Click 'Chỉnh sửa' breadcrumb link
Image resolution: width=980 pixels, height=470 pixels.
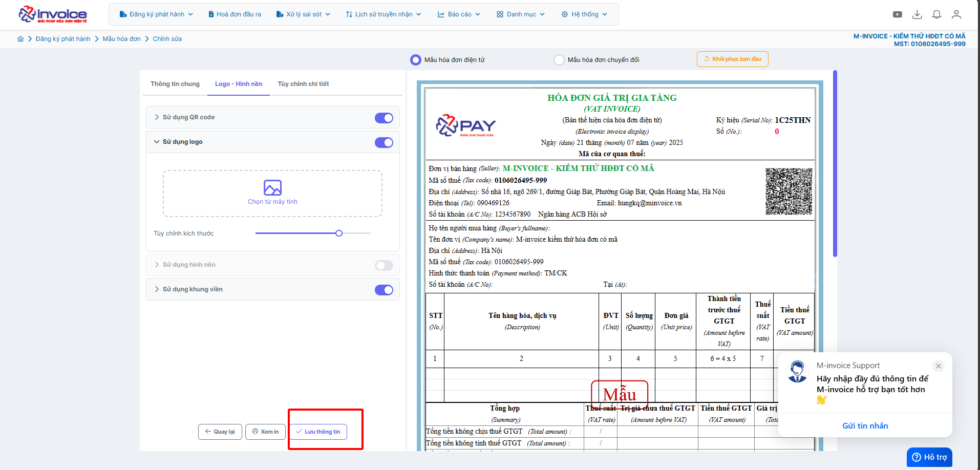pos(167,39)
